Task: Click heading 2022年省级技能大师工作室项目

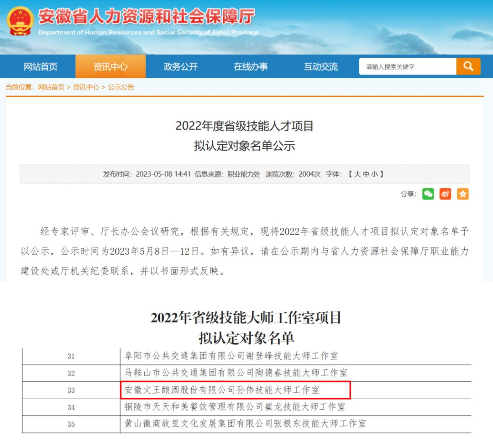Action: [246, 318]
